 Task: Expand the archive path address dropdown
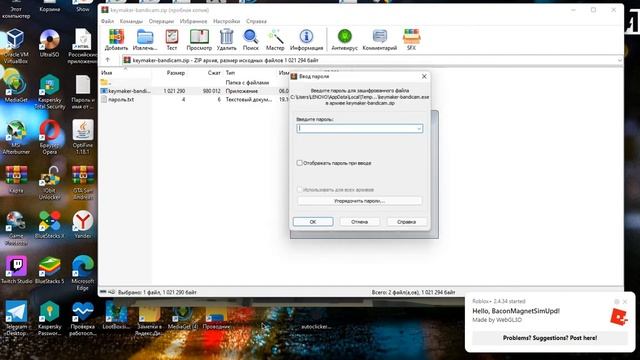[x=619, y=60]
